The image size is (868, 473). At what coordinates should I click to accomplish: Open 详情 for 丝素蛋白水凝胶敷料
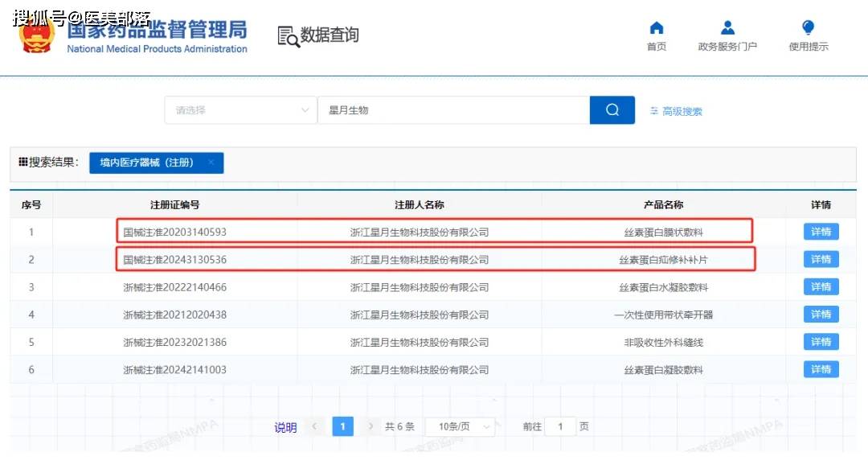[821, 286]
